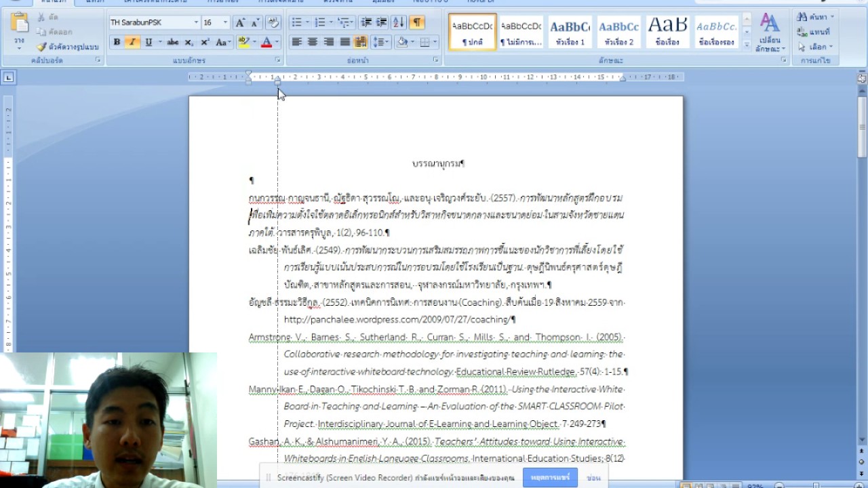Stop sharing in the Screencastify bar

[550, 478]
